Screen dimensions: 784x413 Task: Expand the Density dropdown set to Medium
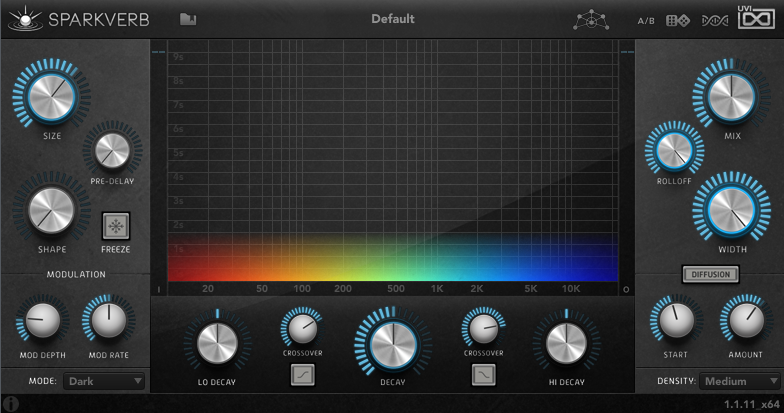pyautogui.click(x=739, y=381)
